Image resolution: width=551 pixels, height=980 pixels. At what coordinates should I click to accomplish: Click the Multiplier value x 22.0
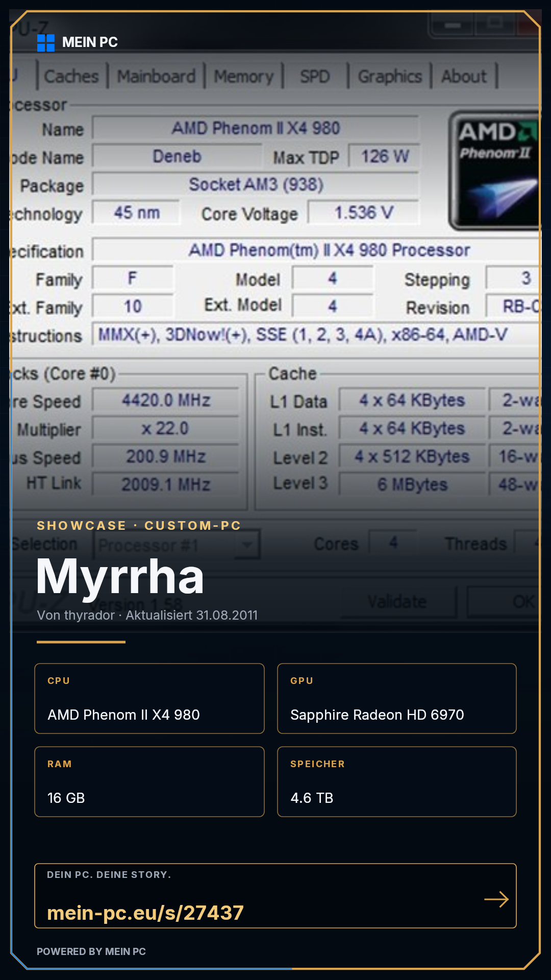click(166, 428)
